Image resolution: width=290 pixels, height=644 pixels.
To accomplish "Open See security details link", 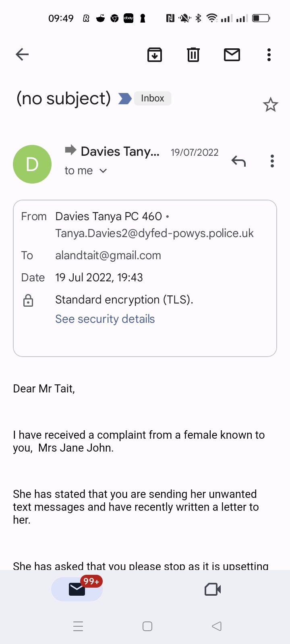I will tap(105, 319).
